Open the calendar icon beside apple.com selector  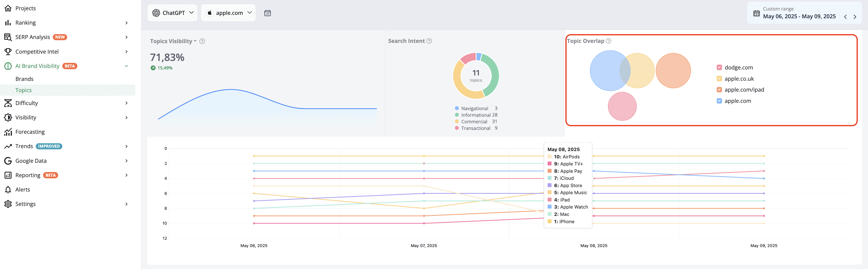tap(268, 13)
